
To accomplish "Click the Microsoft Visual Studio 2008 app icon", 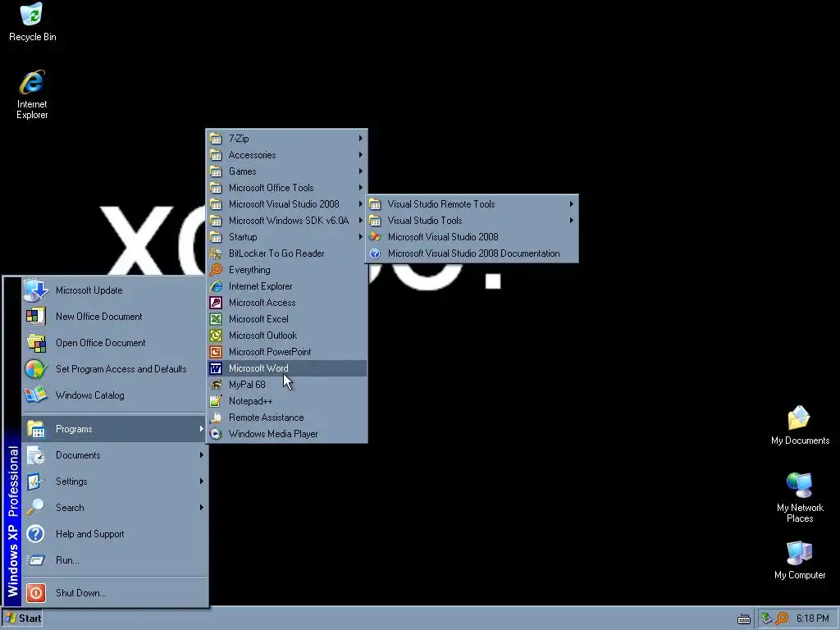I will [x=375, y=237].
